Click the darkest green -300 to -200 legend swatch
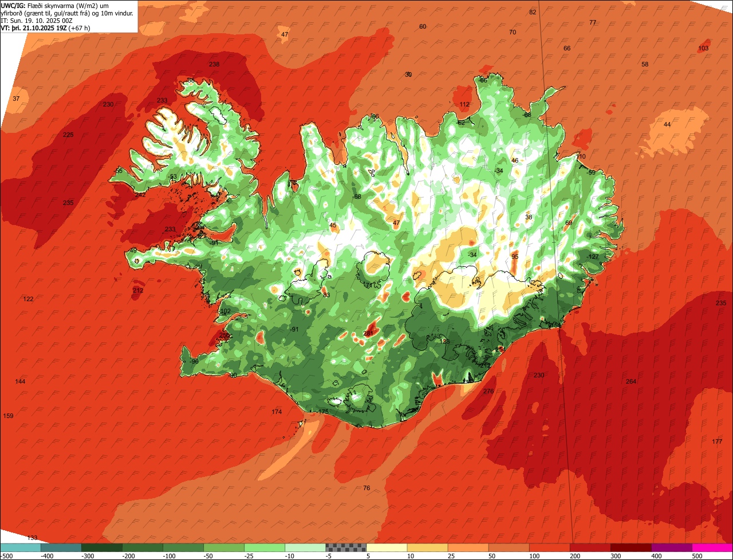The width and height of the screenshot is (733, 560). (102, 547)
